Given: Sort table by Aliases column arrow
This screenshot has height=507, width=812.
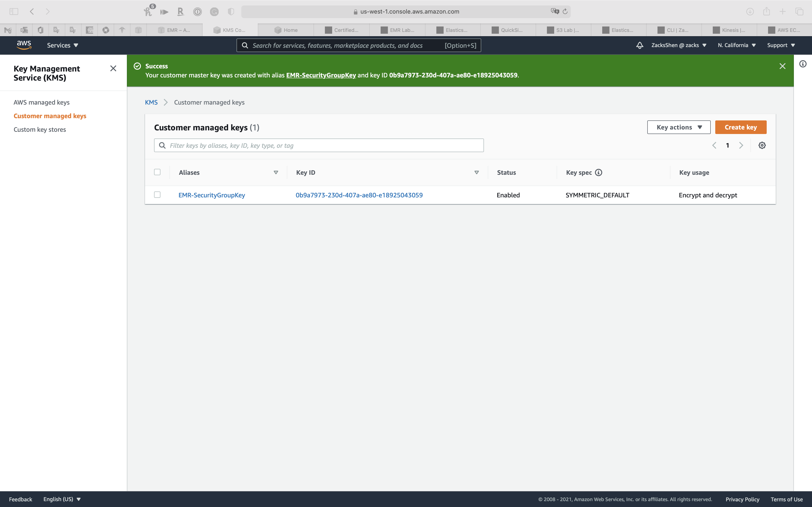Looking at the screenshot, I should click(x=276, y=172).
